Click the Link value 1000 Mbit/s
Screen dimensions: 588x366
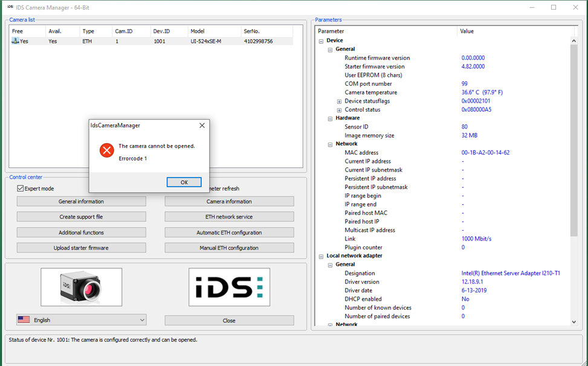click(476, 239)
